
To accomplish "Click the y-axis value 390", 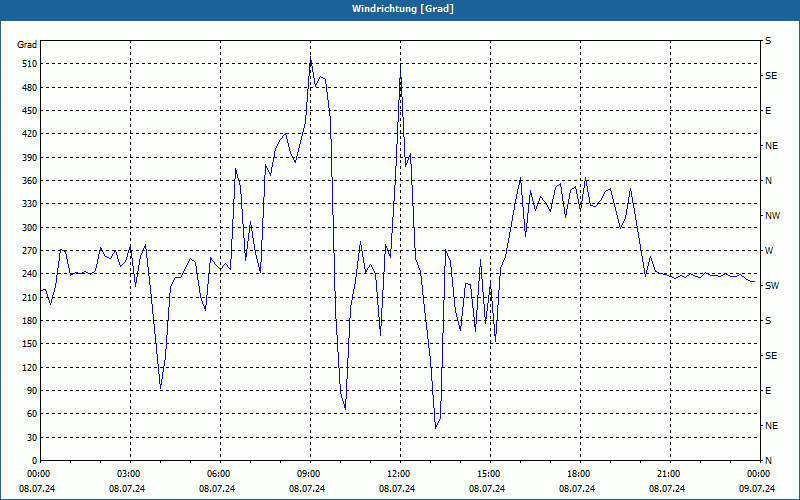I will [x=30, y=158].
